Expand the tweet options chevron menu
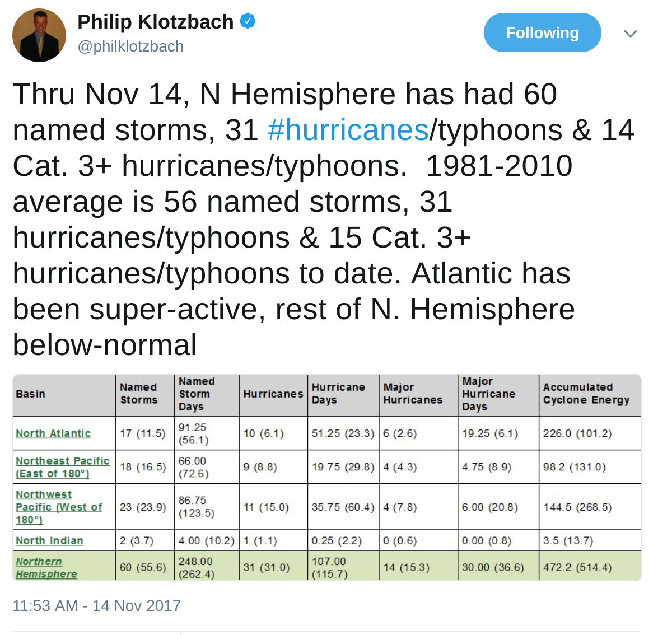 pyautogui.click(x=631, y=34)
